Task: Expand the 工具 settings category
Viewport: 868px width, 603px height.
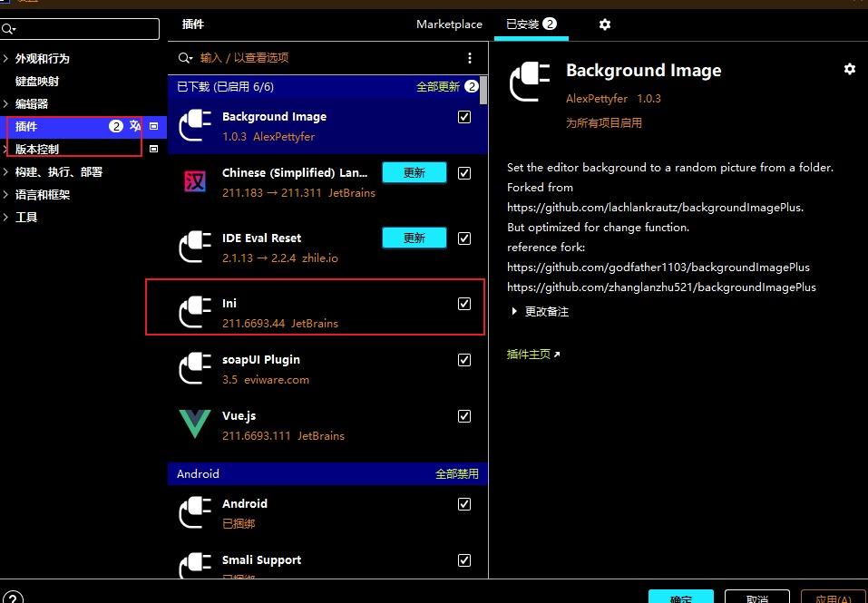Action: [5, 217]
